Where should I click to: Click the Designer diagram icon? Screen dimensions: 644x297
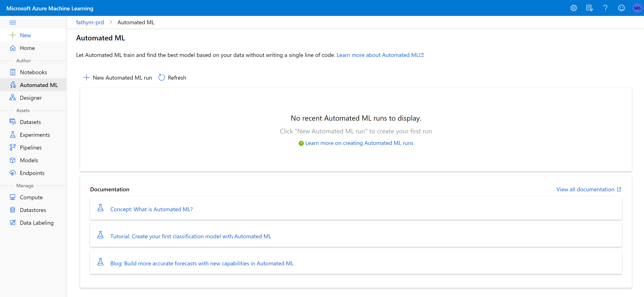(x=13, y=98)
